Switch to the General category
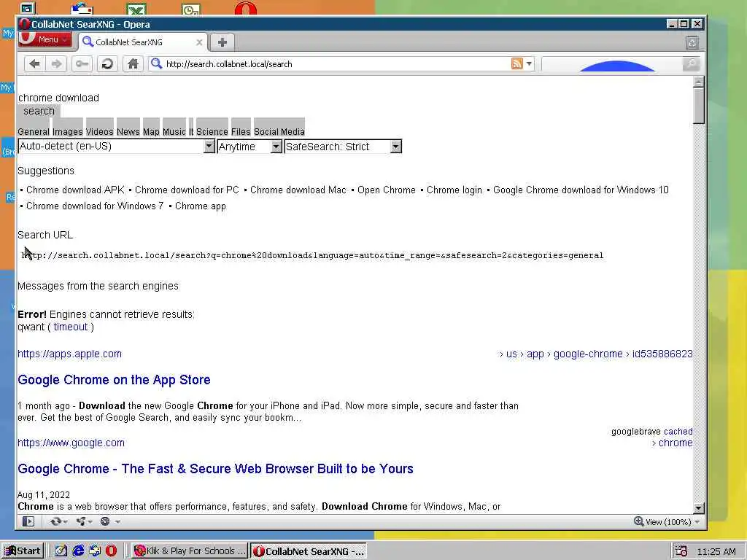Viewport: 747px width, 560px height. (34, 131)
